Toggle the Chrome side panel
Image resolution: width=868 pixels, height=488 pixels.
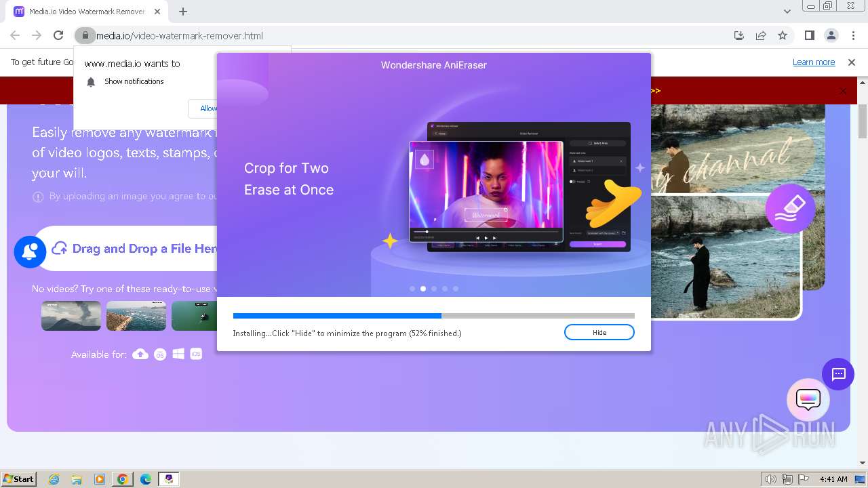[x=810, y=36]
